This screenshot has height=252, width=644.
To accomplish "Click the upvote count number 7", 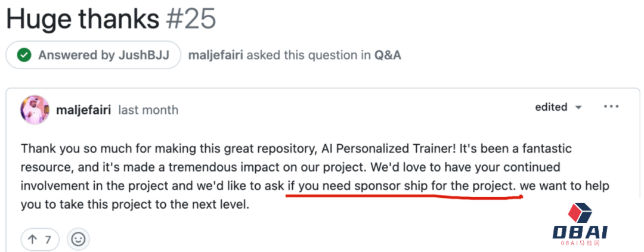I will click(48, 240).
